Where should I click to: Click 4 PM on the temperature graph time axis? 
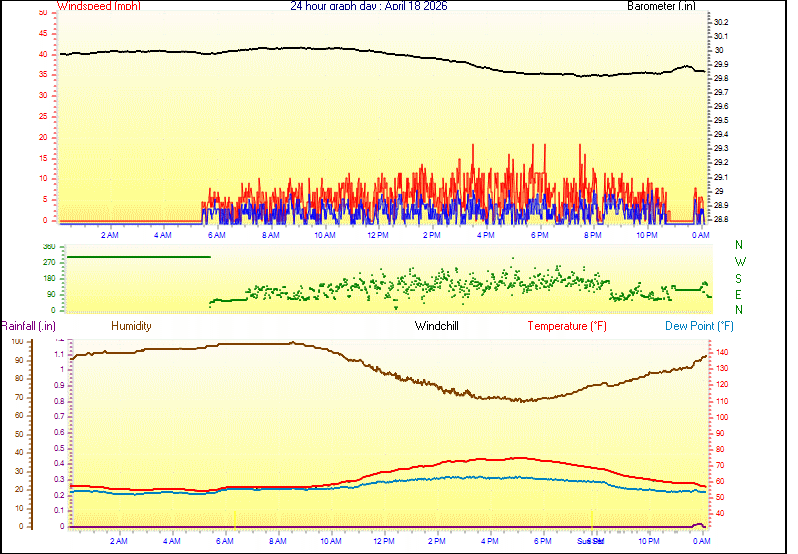click(x=490, y=541)
